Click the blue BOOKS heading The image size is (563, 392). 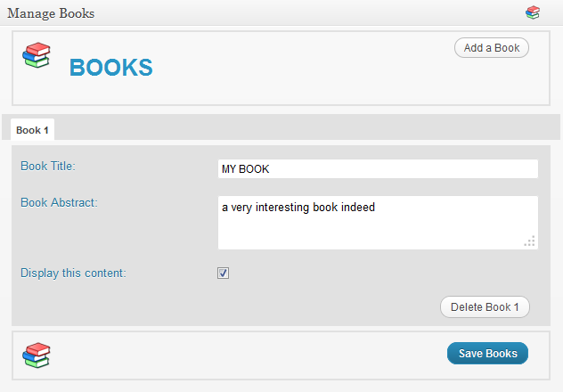[110, 68]
